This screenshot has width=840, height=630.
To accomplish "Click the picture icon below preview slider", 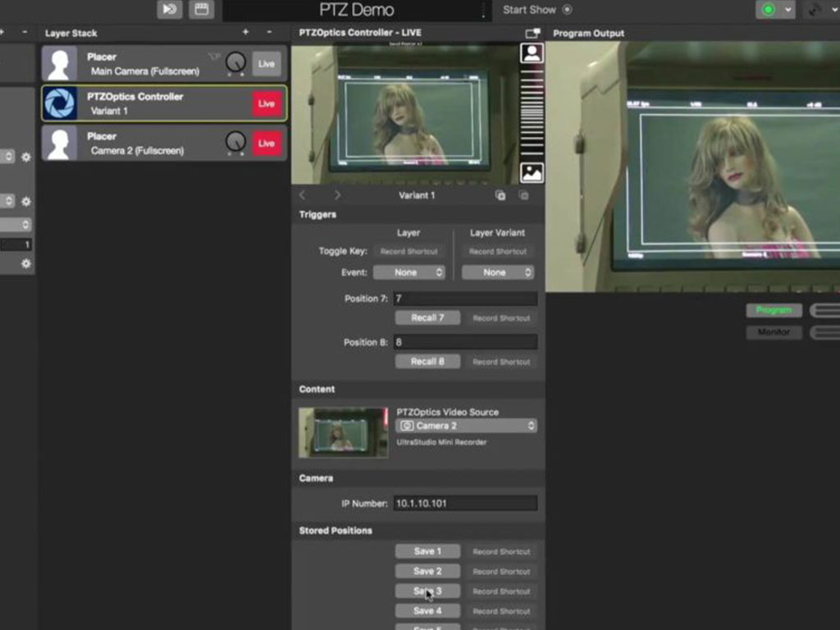I will [532, 173].
